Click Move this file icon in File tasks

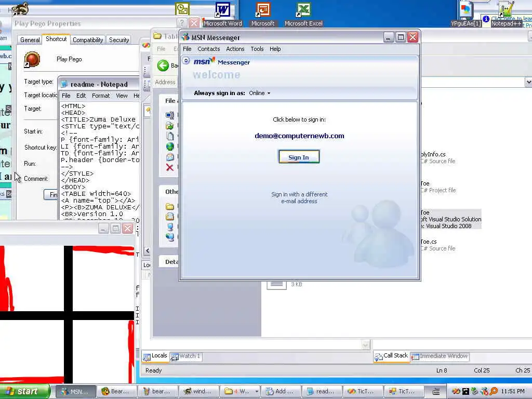[170, 126]
